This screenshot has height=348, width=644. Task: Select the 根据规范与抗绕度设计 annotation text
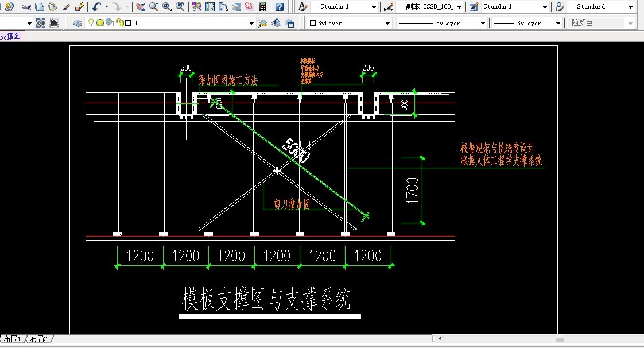point(497,148)
